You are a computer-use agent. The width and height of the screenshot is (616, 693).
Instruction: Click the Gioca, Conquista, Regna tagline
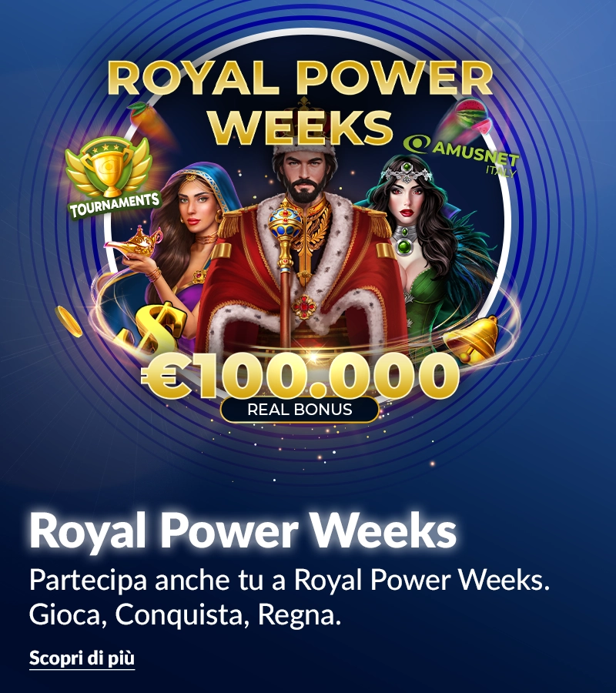coord(185,614)
